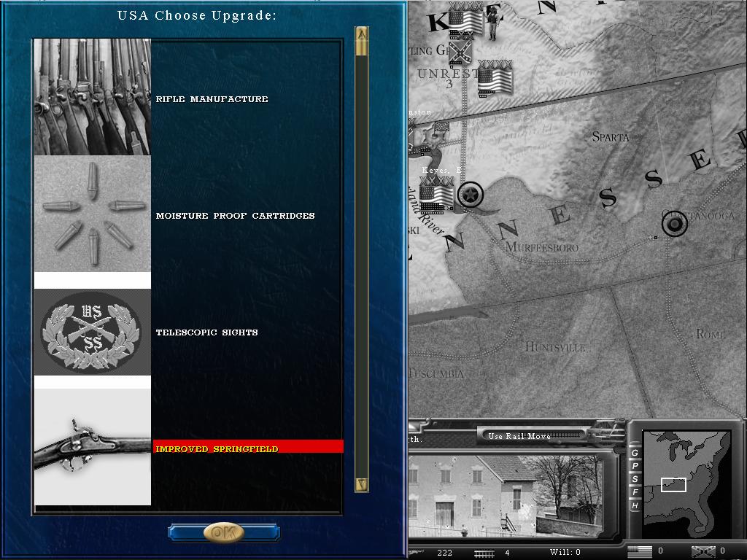Click the railroad track icon in the status bar
The height and width of the screenshot is (560, 747).
(x=485, y=553)
